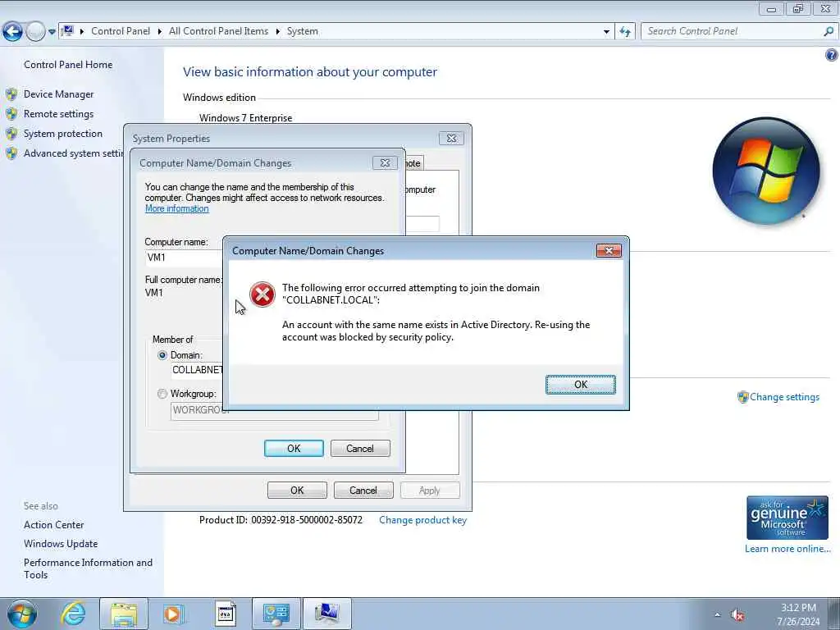Image resolution: width=840 pixels, height=630 pixels.
Task: Open Windows Update link
Action: (x=61, y=544)
